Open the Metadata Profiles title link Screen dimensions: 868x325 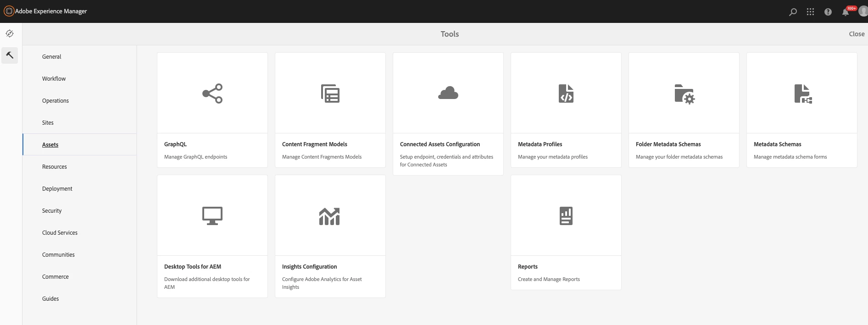click(x=540, y=144)
